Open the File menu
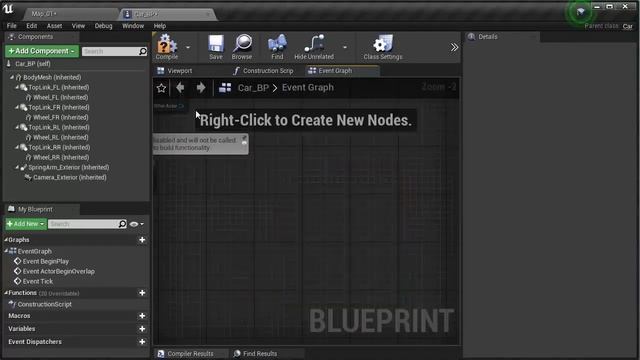The height and width of the screenshot is (360, 640). coord(11,26)
